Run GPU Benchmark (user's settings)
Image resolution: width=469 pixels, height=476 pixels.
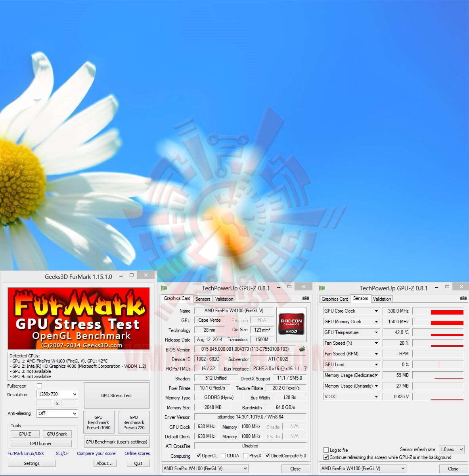pyautogui.click(x=117, y=442)
